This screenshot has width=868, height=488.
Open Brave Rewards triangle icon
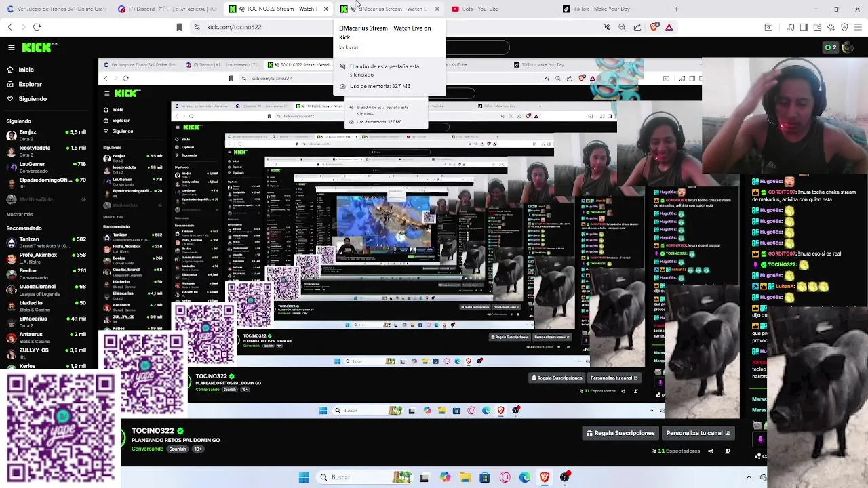click(x=669, y=27)
